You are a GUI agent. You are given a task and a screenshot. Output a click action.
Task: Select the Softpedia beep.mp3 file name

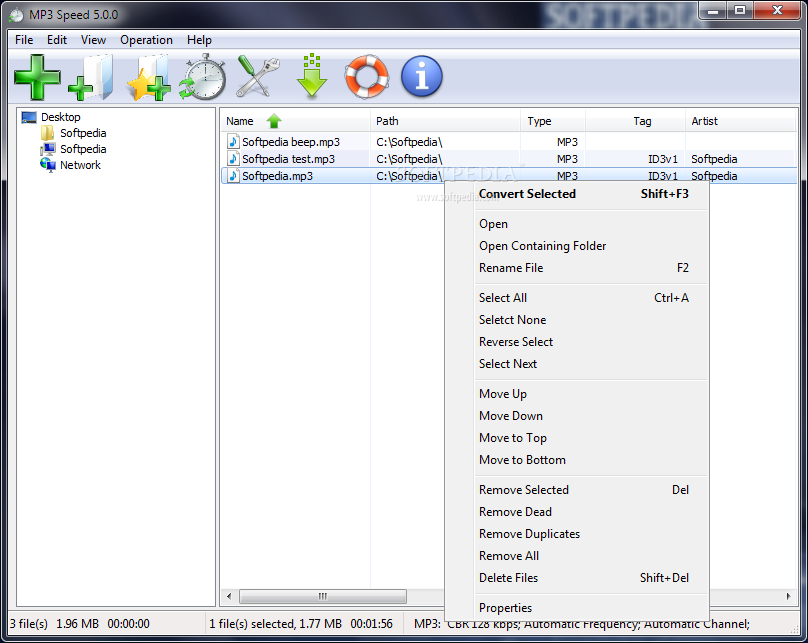(x=291, y=142)
